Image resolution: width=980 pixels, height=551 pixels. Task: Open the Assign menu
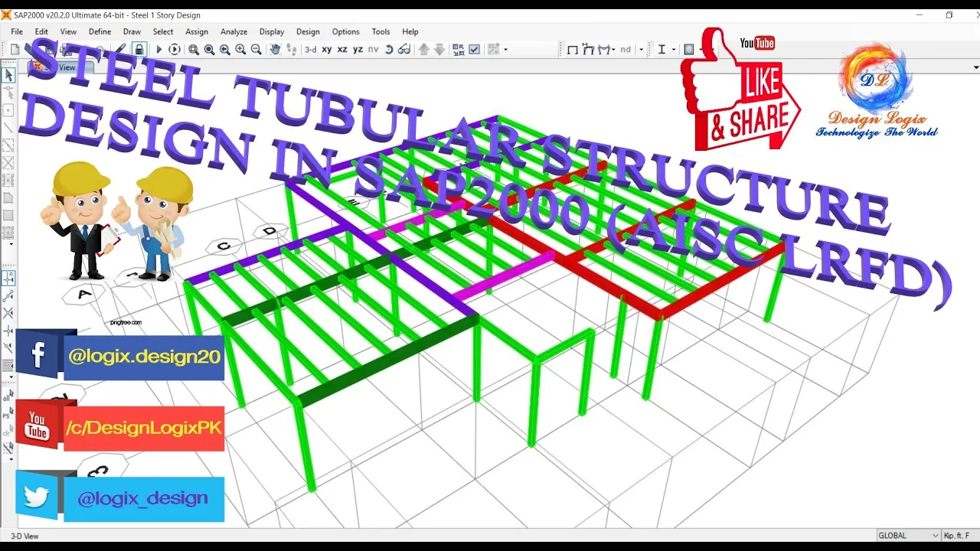197,31
